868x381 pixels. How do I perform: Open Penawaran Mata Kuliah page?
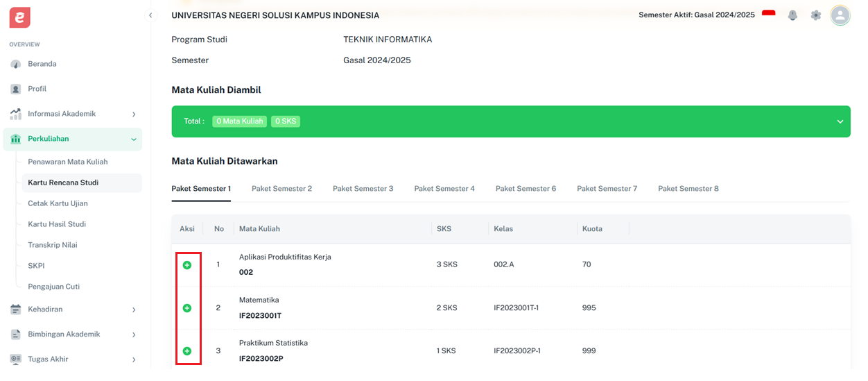(68, 162)
